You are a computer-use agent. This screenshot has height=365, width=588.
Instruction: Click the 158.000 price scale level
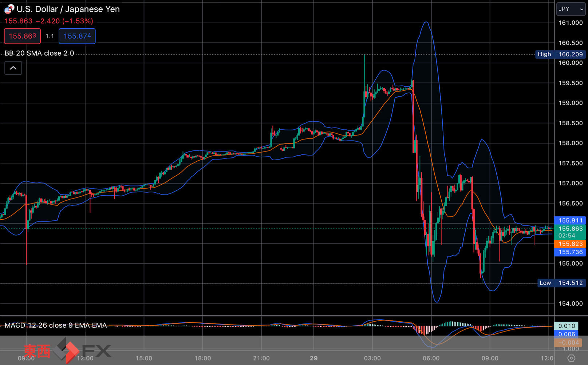[570, 143]
